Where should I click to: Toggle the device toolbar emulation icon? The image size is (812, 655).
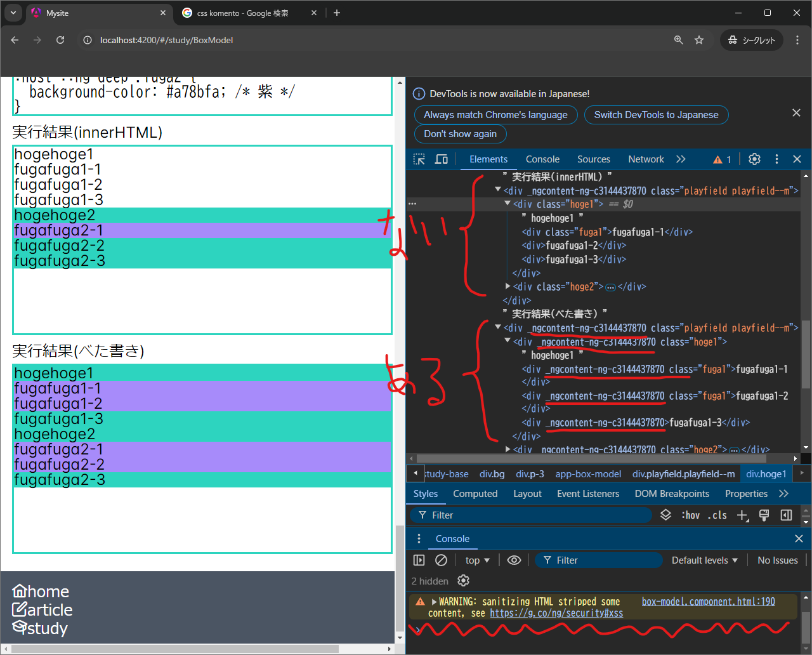click(442, 159)
